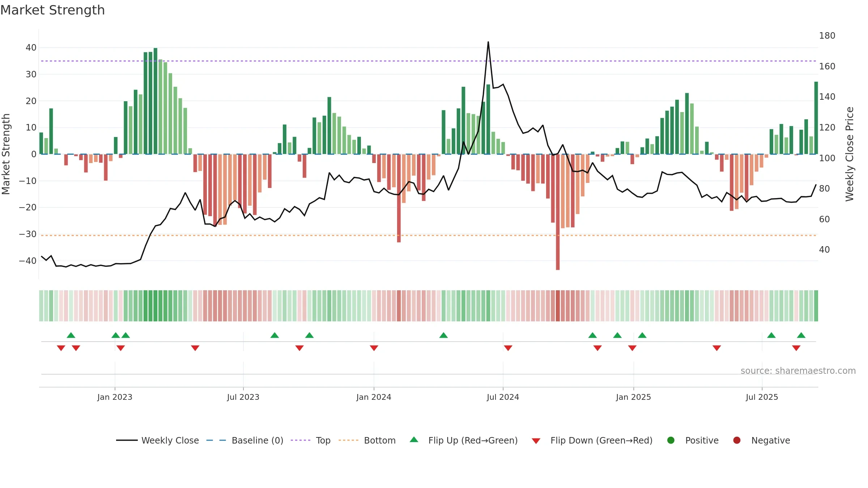Image resolution: width=868 pixels, height=488 pixels.
Task: Click the Jul 2024 x-axis label
Action: (x=503, y=397)
